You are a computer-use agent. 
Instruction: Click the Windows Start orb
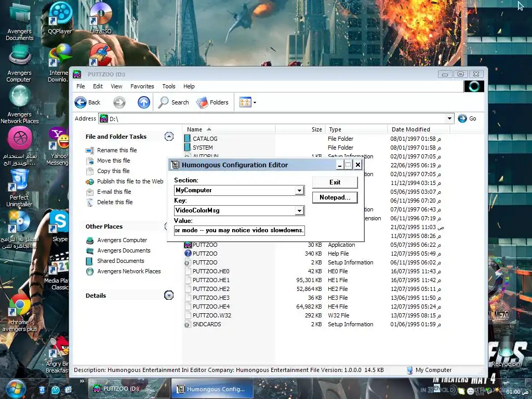[x=16, y=389]
